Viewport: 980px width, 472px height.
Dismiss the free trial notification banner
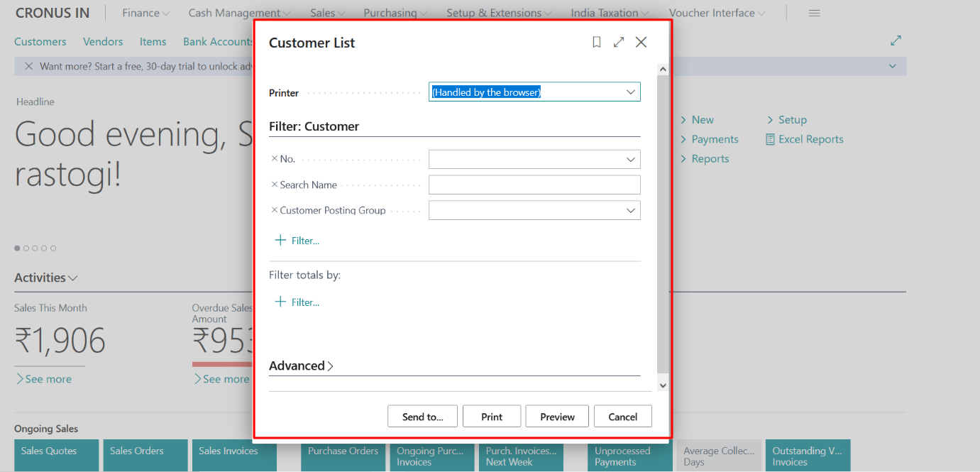click(28, 65)
